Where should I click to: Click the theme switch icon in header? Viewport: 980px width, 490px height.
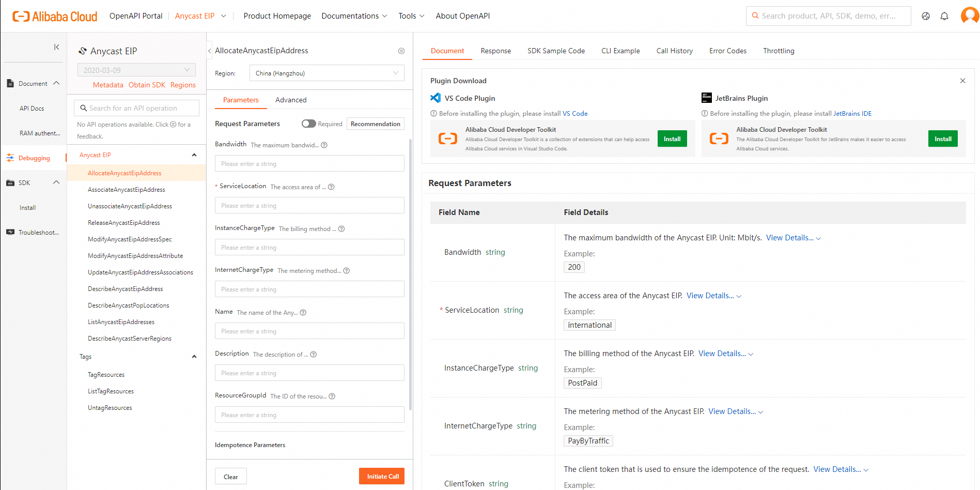tap(926, 16)
